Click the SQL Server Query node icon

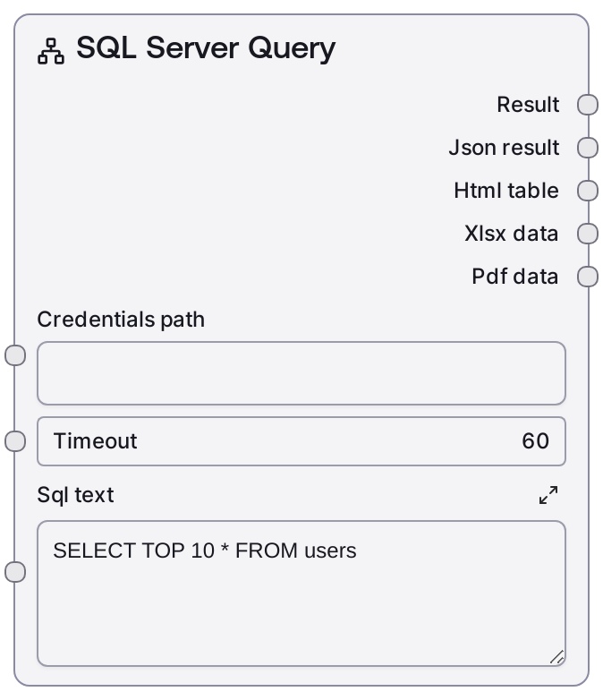tap(51, 52)
